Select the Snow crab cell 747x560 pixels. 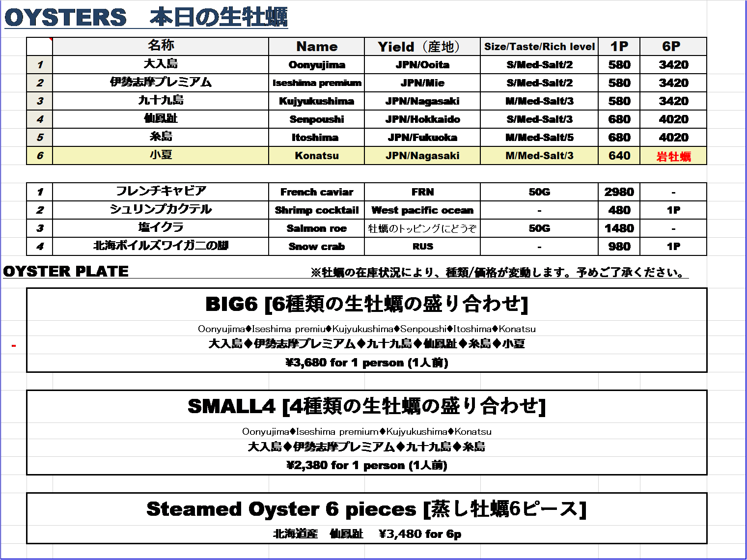pyautogui.click(x=317, y=247)
